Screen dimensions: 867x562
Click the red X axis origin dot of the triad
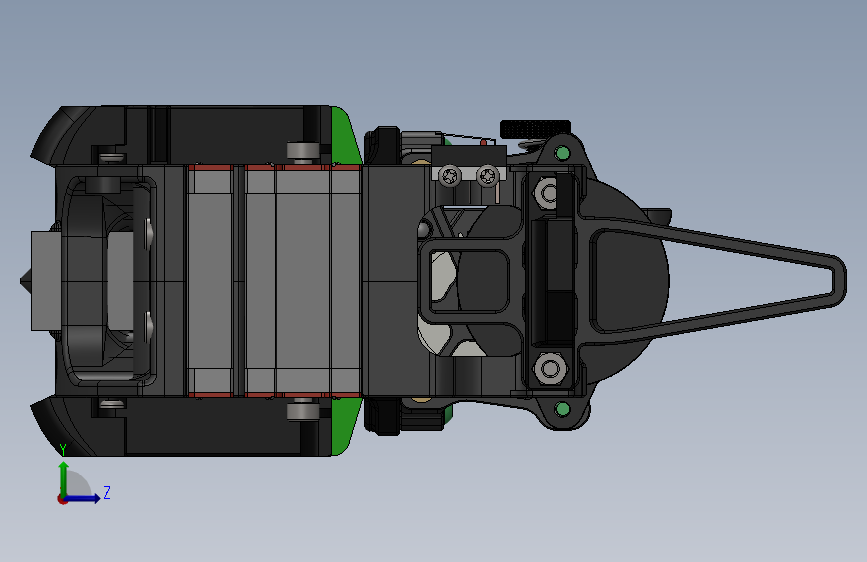tap(62, 499)
